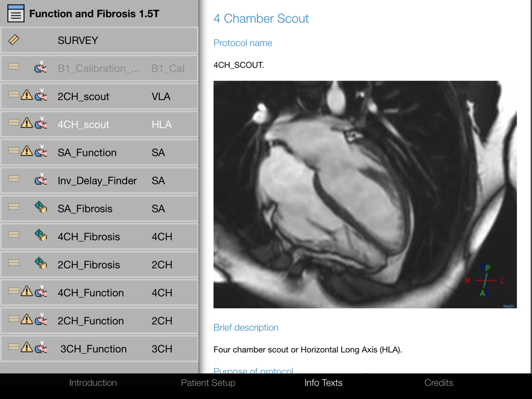This screenshot has height=399, width=532.
Task: Click the 4CH_Fibrosis hand icon
Action: point(41,236)
